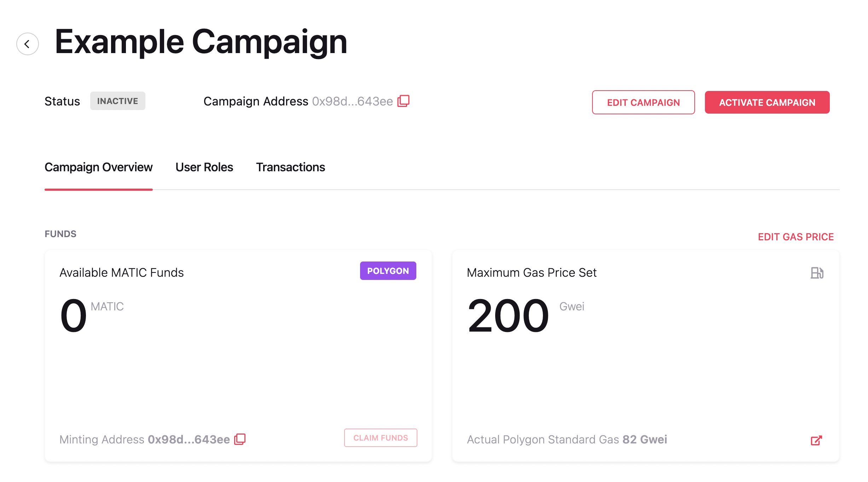868x482 pixels.
Task: Click the ACTIVATE CAMPAIGN button
Action: (x=767, y=102)
